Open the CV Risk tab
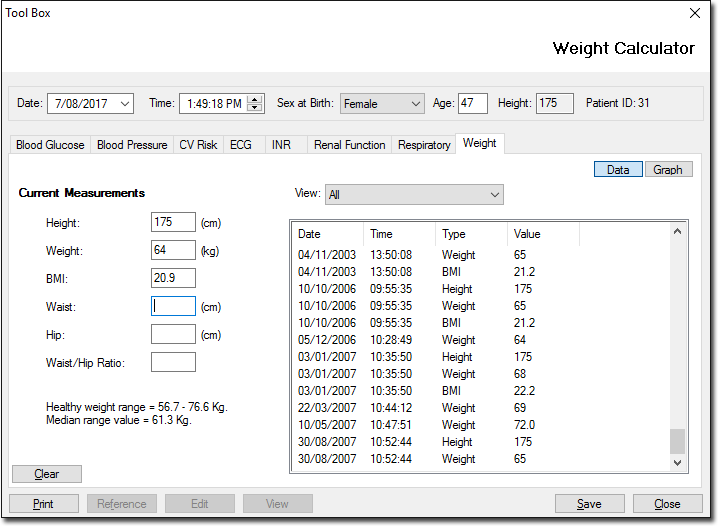Viewport: 718px width, 526px height. coord(198,145)
